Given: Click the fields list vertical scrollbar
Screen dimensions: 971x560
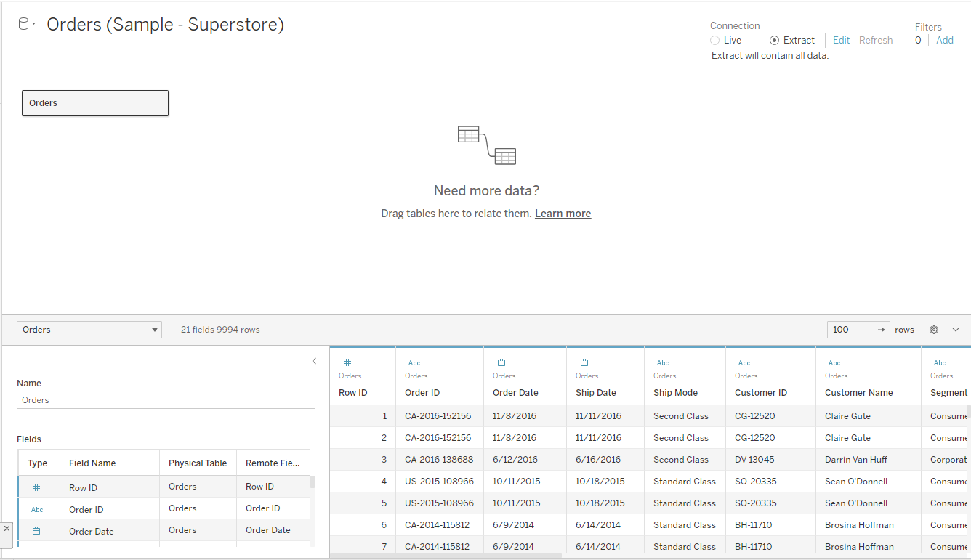Looking at the screenshot, I should 313,482.
